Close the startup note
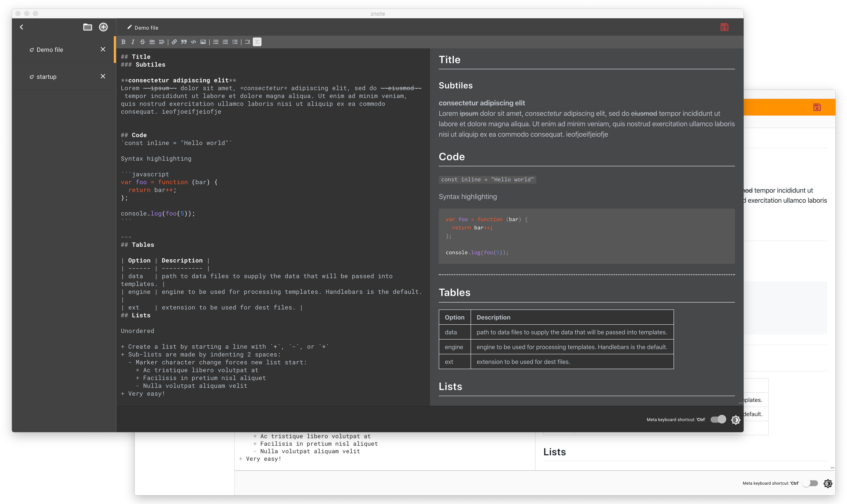The height and width of the screenshot is (504, 847). [x=103, y=76]
